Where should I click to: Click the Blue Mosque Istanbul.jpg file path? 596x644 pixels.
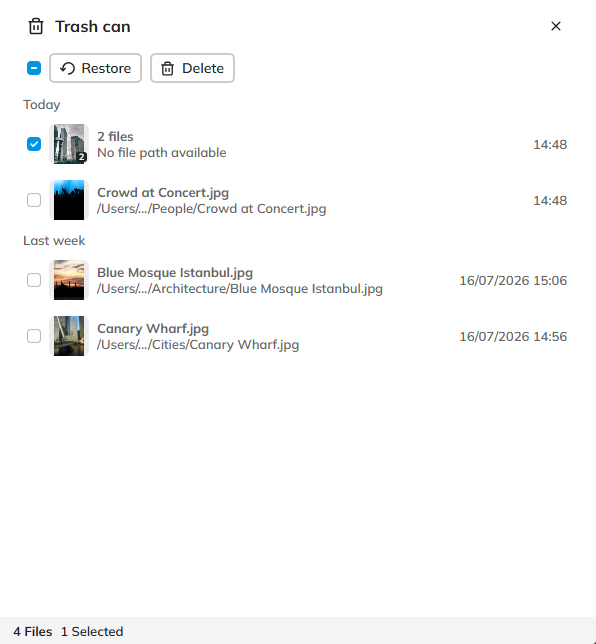pyautogui.click(x=240, y=289)
